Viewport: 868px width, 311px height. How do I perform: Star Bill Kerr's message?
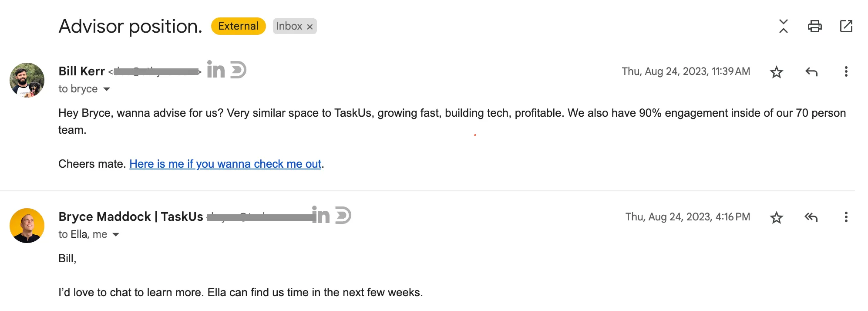(776, 72)
